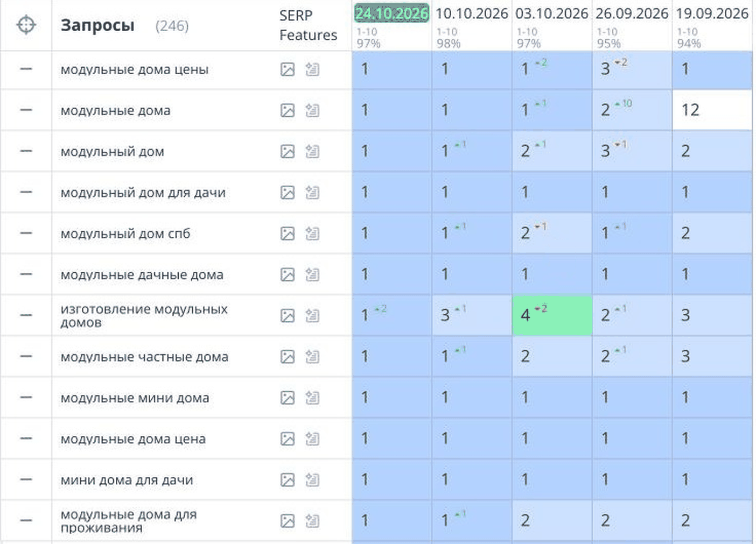Open query 'модульный дом для дачи'
This screenshot has height=544, width=756.
143,193
